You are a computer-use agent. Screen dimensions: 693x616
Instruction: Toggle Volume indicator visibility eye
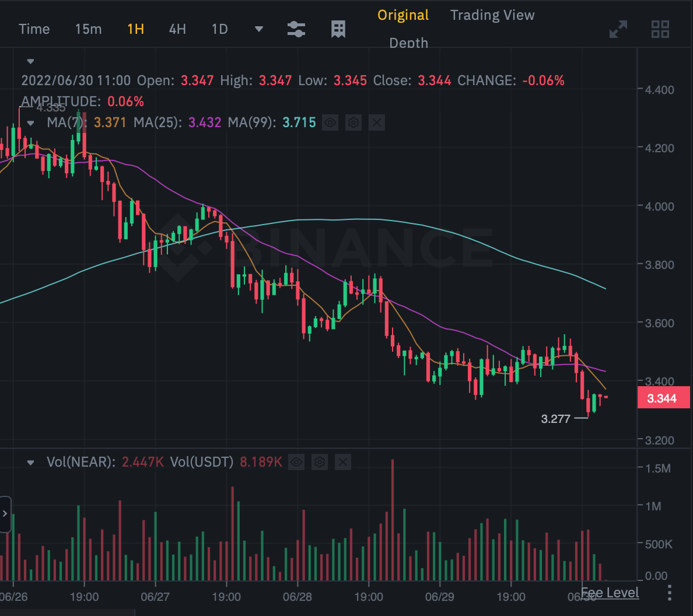pyautogui.click(x=296, y=463)
